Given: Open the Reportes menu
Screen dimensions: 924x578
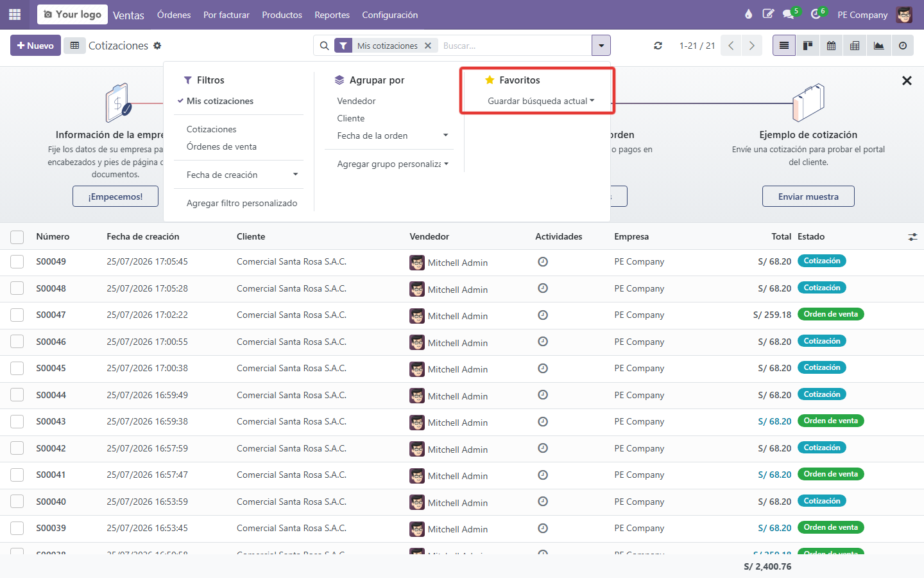Looking at the screenshot, I should [332, 15].
